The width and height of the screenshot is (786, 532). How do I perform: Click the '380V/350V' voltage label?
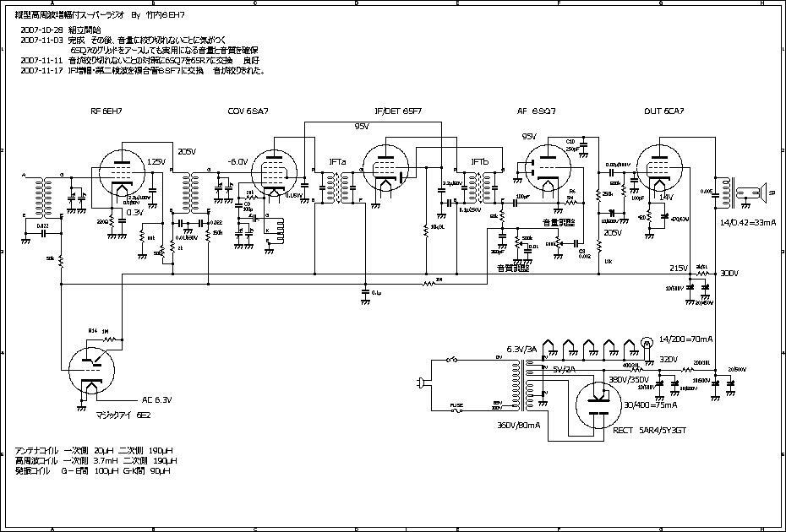[630, 380]
